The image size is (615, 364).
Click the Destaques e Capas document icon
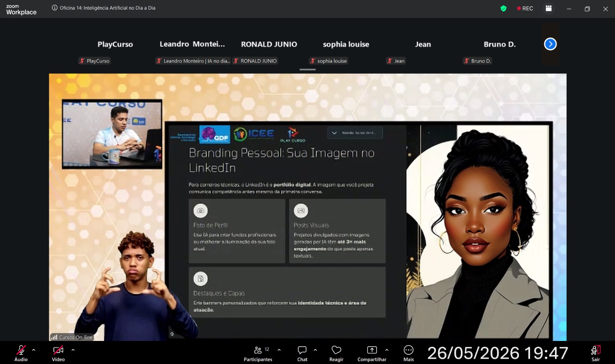(201, 279)
